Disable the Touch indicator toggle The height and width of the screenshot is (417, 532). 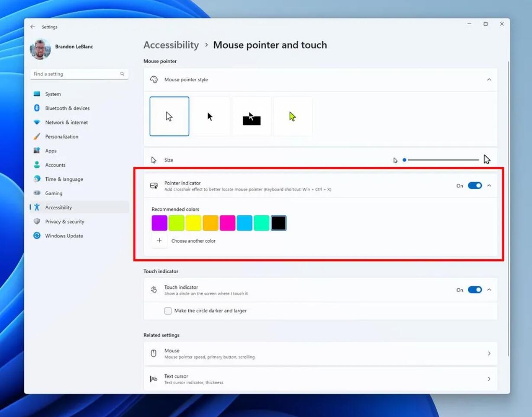click(474, 290)
